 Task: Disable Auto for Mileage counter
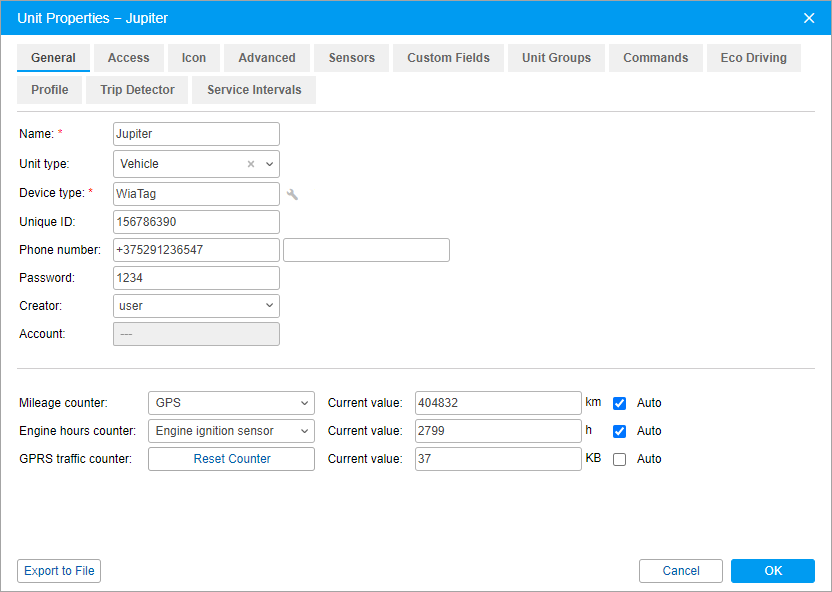coord(620,403)
